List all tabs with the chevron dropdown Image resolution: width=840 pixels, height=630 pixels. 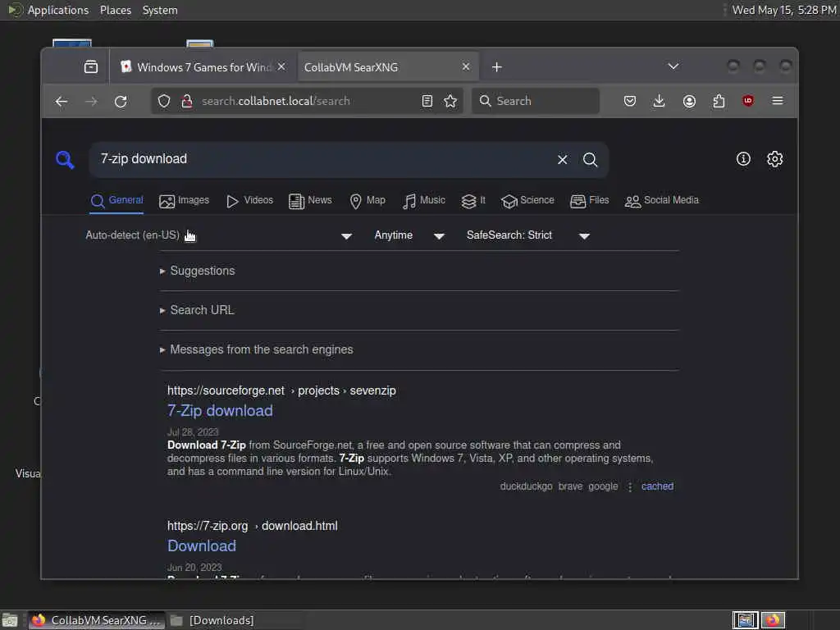673,66
